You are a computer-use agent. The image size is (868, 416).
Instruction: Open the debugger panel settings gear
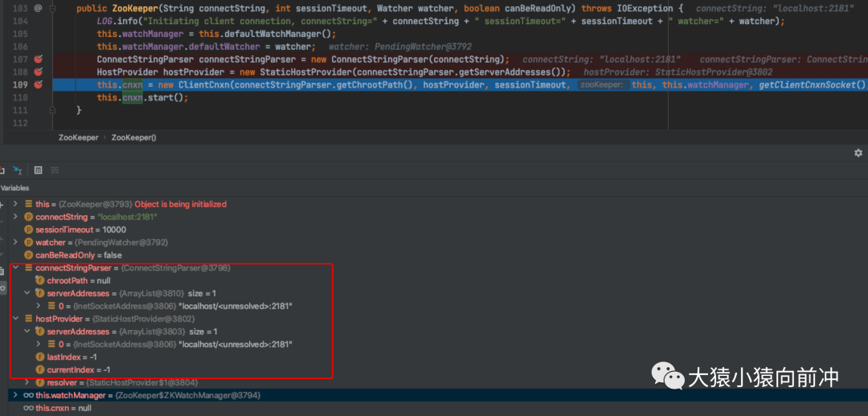click(858, 153)
